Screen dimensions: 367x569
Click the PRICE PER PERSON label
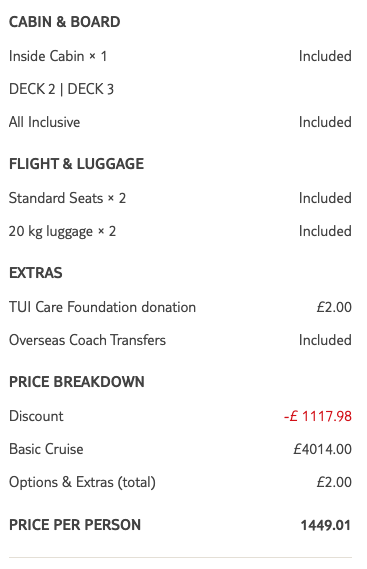75,525
